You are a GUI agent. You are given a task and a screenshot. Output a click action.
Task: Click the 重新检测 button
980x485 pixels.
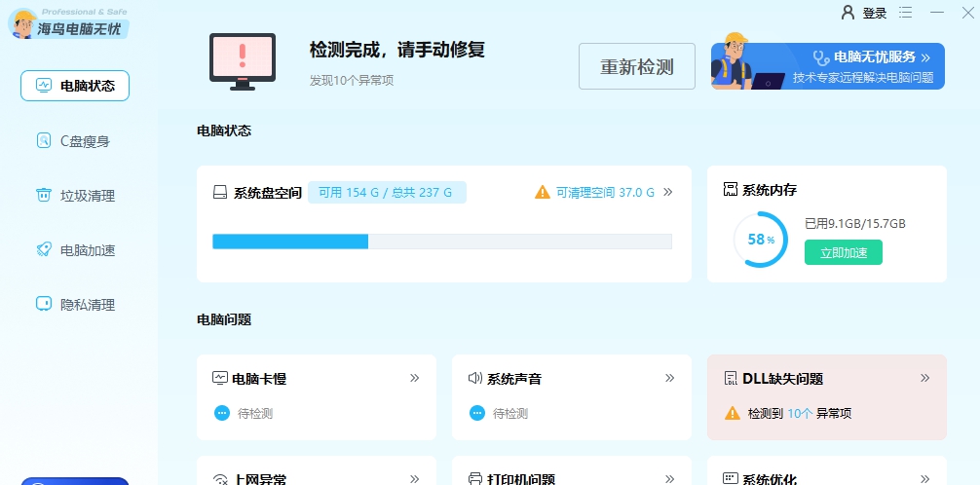click(637, 66)
